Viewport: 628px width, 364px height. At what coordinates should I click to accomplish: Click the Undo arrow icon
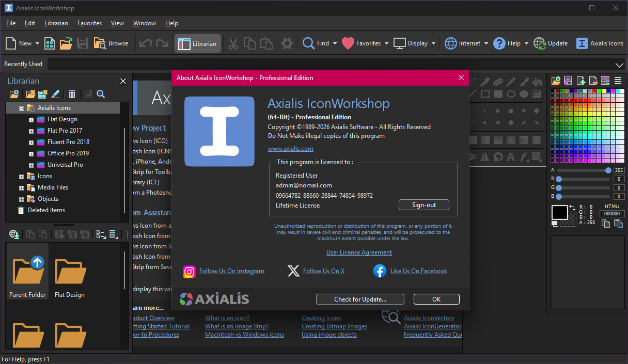pos(146,44)
